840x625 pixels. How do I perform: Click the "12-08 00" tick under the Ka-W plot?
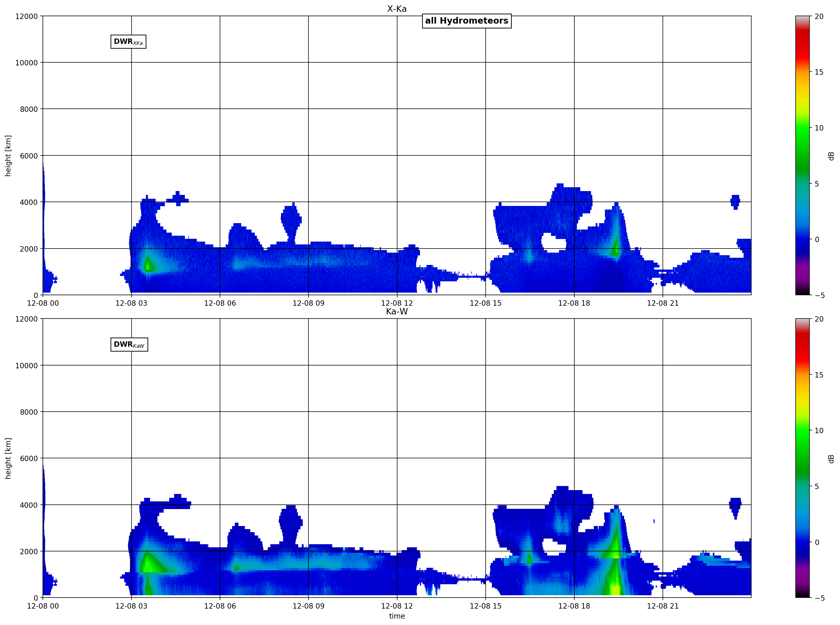click(x=43, y=606)
